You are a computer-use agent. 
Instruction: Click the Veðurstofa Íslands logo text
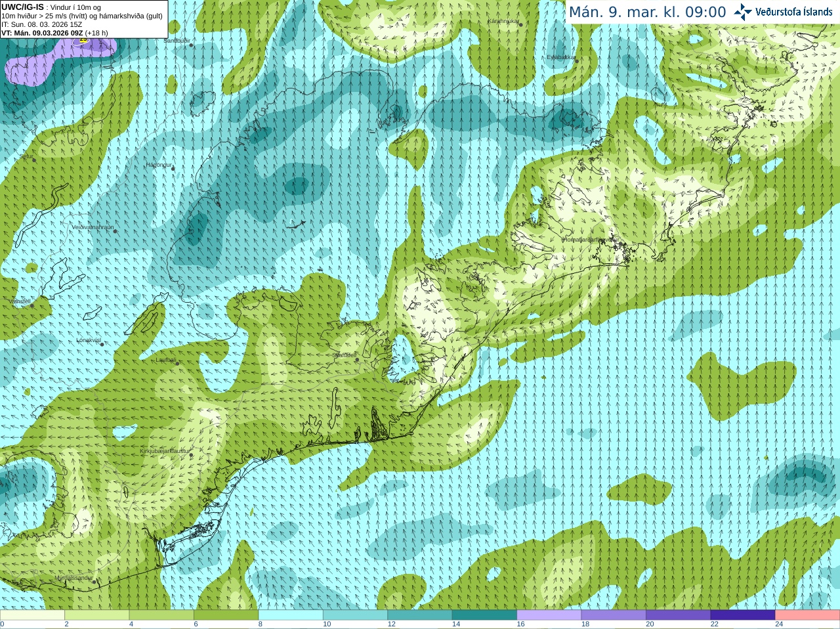[x=793, y=12]
